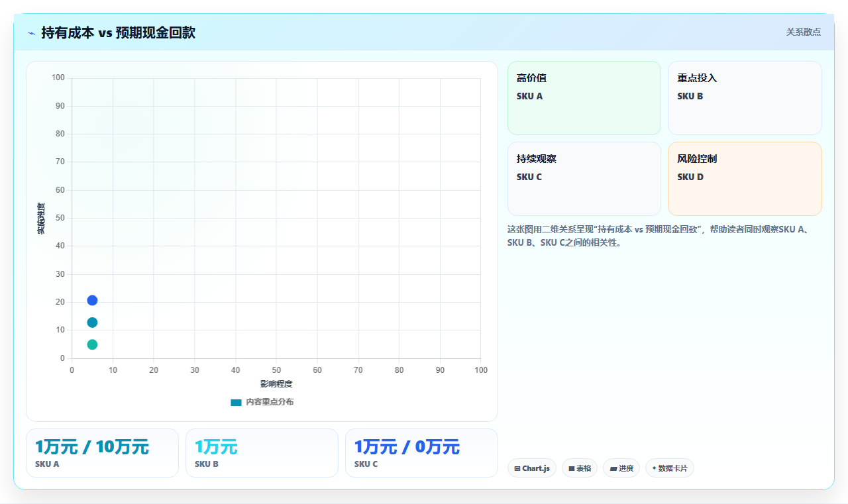
Task: Click the 内容重点分布 legend label
Action: [270, 402]
